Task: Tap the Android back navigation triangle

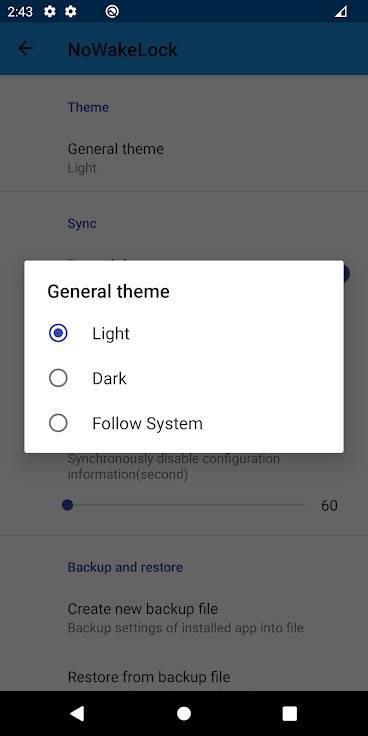Action: [77, 713]
